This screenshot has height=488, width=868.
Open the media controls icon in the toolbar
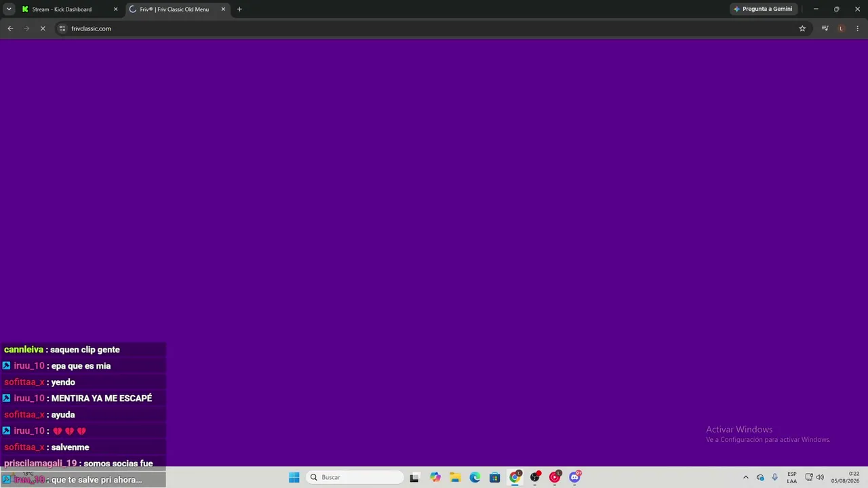825,28
